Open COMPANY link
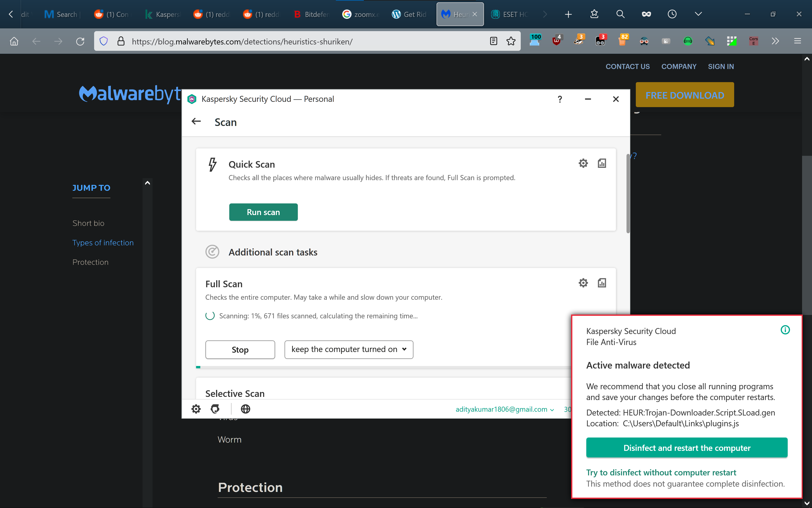Viewport: 812px width, 508px height. (x=679, y=66)
